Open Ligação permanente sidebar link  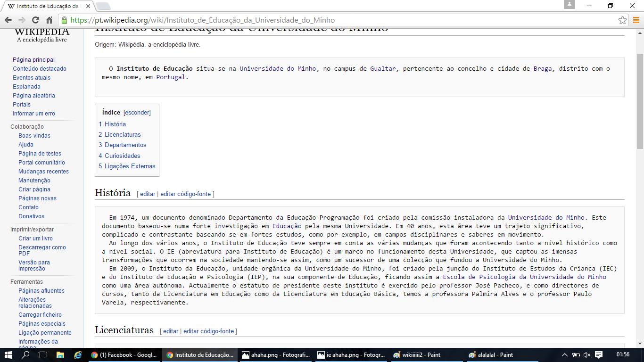pyautogui.click(x=45, y=333)
